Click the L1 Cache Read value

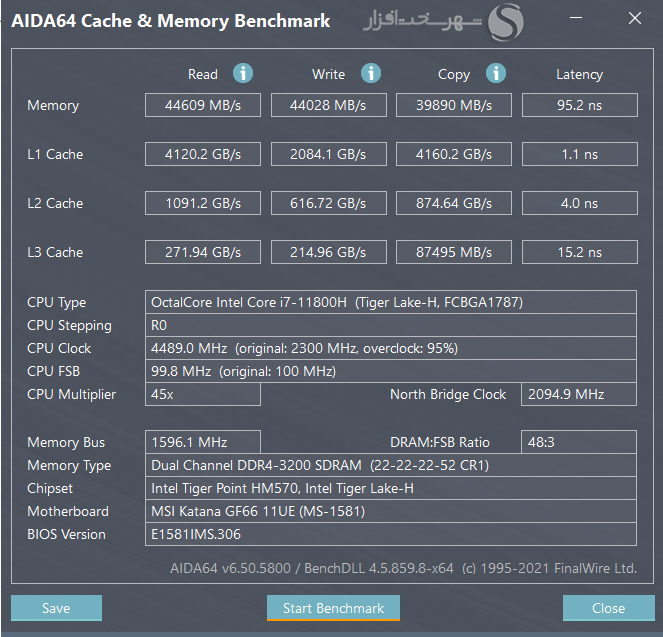(x=202, y=154)
